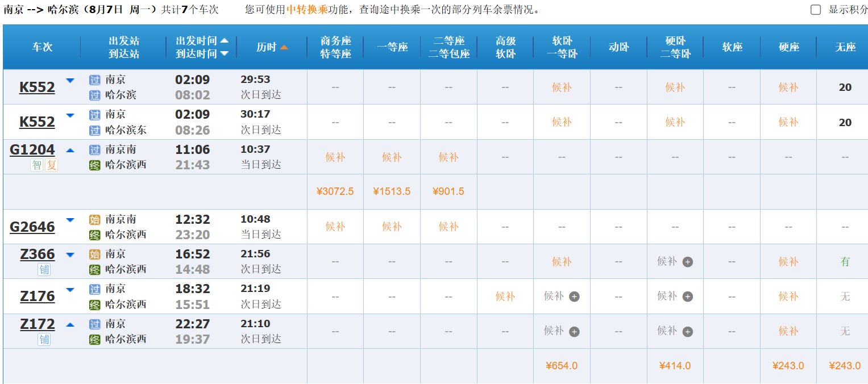868x384 pixels.
Task: Click the 始 start-station icon beside 南京南 for G2646
Action: (x=95, y=220)
